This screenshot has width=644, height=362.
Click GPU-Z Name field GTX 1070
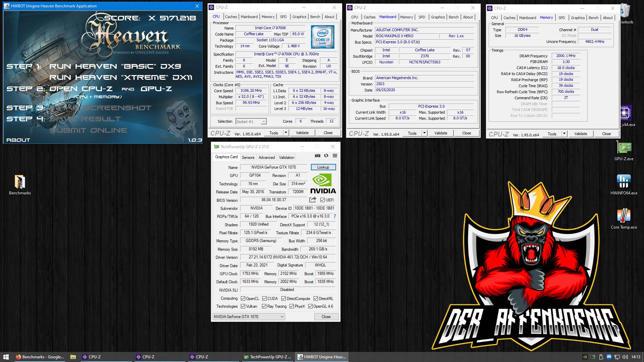pos(274,167)
